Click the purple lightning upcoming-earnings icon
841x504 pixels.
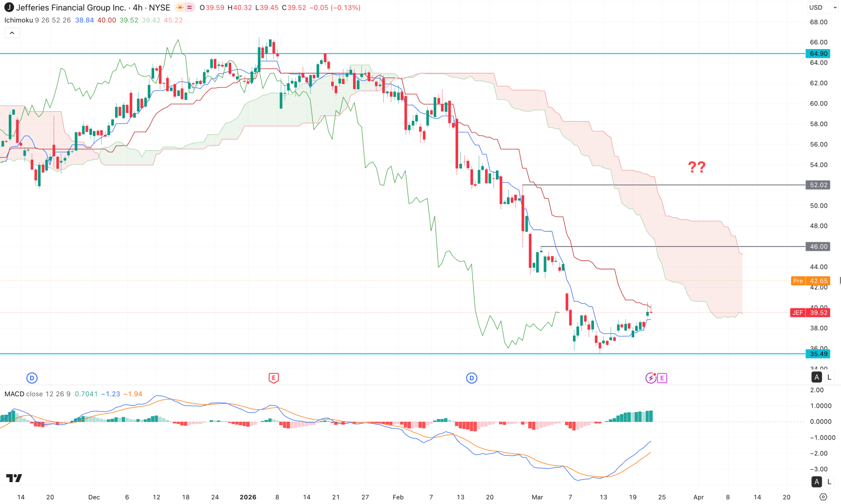tap(651, 378)
